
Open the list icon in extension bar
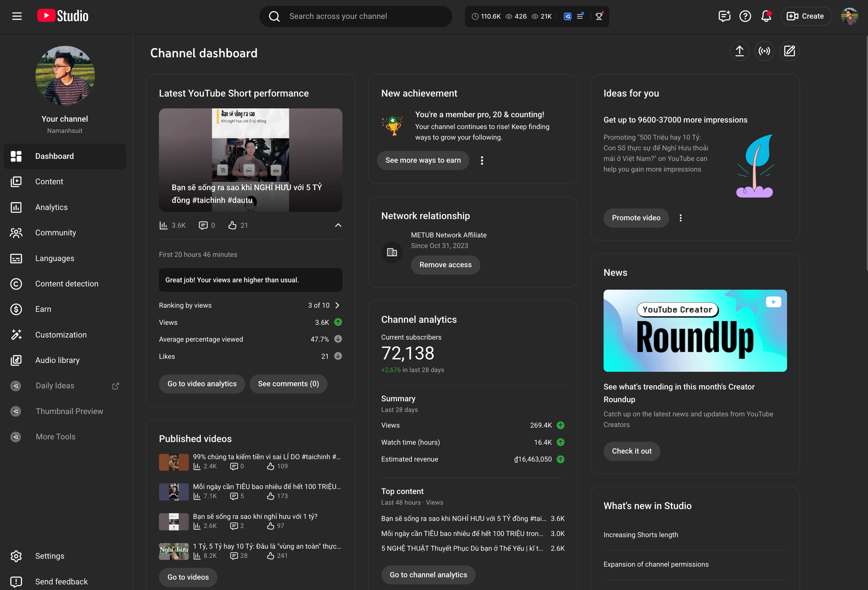580,16
